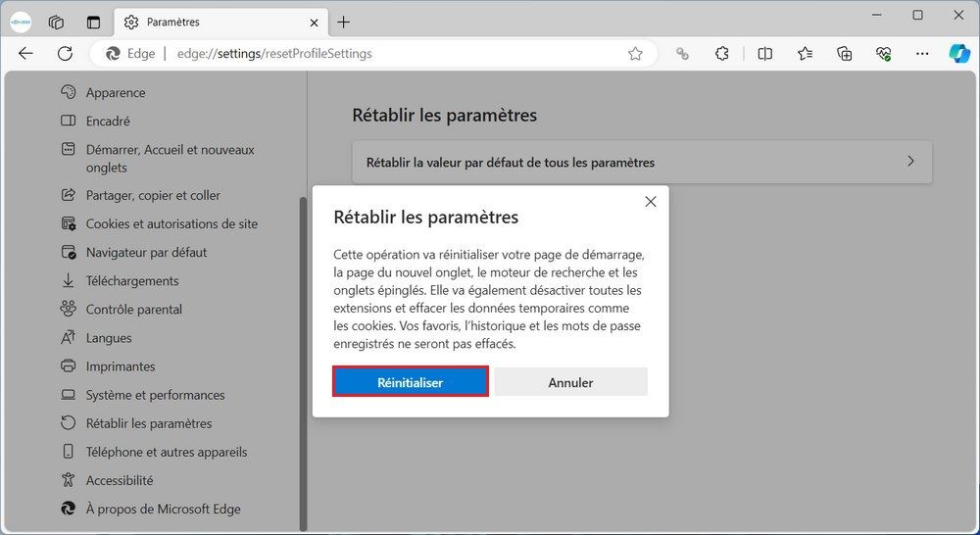Open a new tab with plus button
Image resolution: width=980 pixels, height=535 pixels.
point(344,22)
